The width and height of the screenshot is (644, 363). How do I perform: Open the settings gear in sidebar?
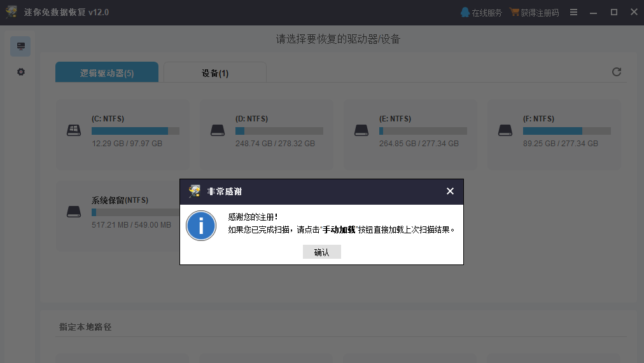[x=20, y=72]
